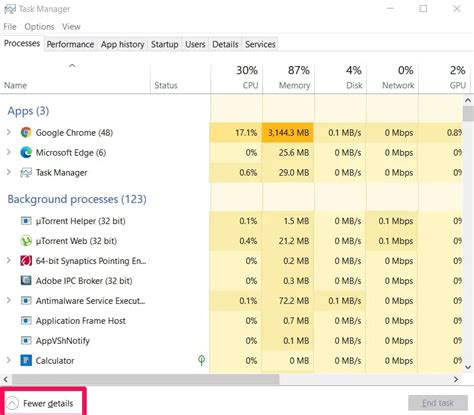Click the vertical scrollbar down arrow
This screenshot has height=415, width=474.
tap(468, 367)
